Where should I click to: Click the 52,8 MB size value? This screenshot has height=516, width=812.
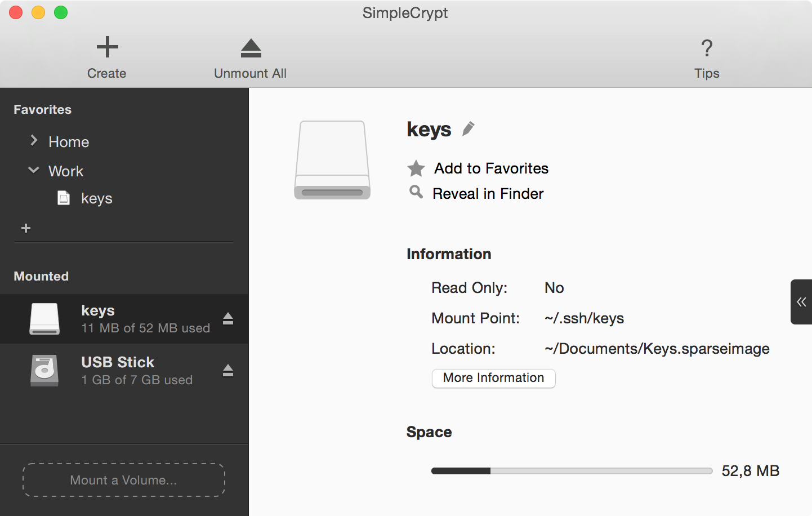tap(751, 471)
